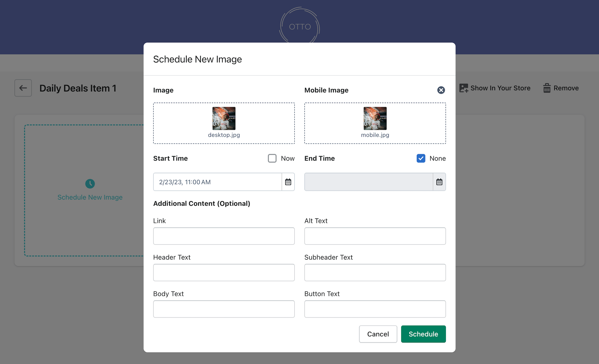Click into the Button Text field
599x364 pixels.
375,309
